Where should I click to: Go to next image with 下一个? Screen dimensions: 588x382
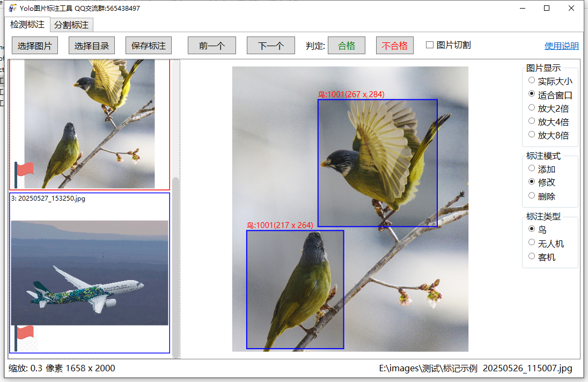tap(271, 46)
